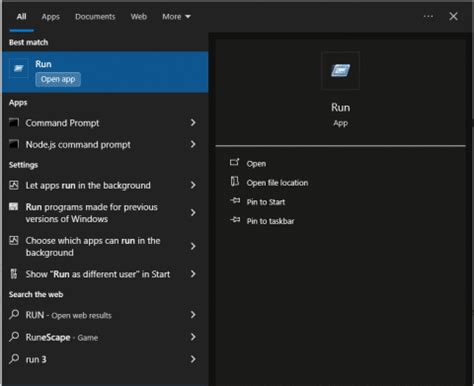474x386 pixels.
Task: Click the Open file location icon
Action: point(235,182)
